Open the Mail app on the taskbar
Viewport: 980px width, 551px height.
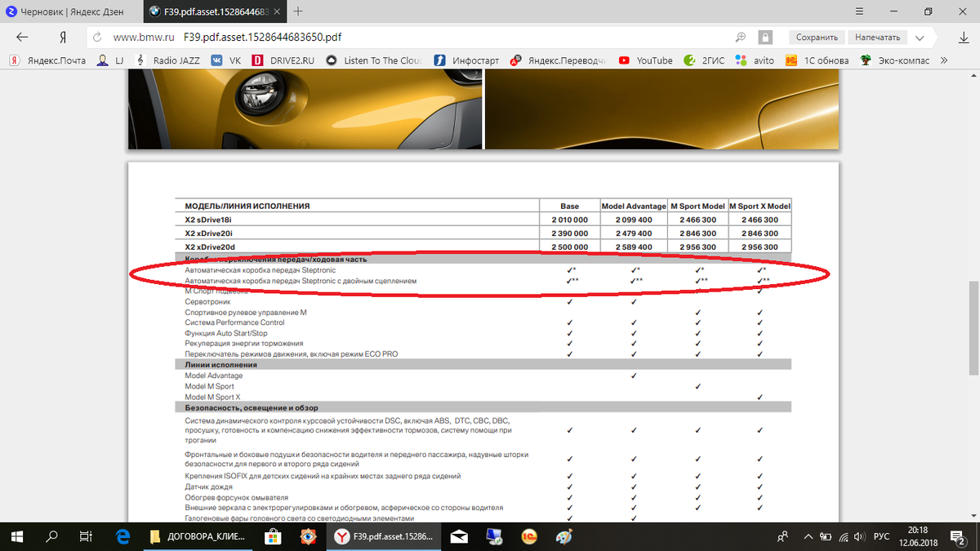460,536
